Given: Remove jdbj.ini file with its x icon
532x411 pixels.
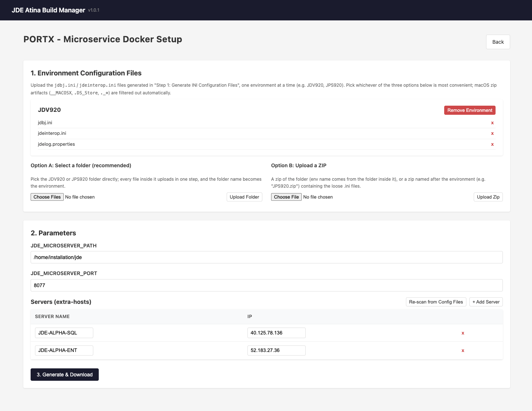Looking at the screenshot, I should click(x=492, y=123).
